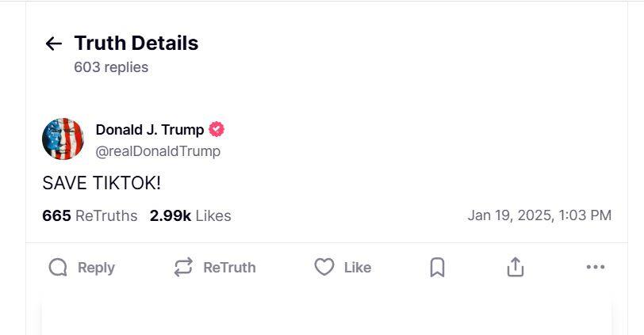Click the share upload icon
Screen dimensions: 644x335
[x=516, y=268]
